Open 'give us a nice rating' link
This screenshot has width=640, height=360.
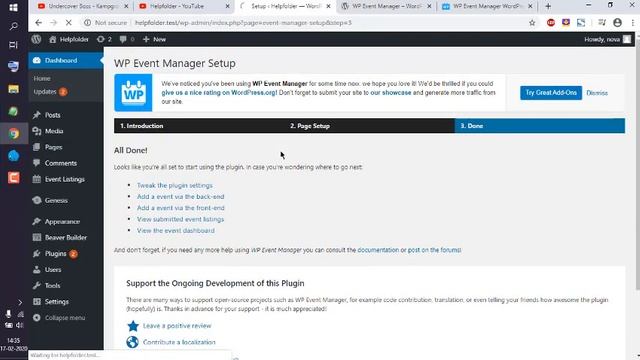click(219, 93)
